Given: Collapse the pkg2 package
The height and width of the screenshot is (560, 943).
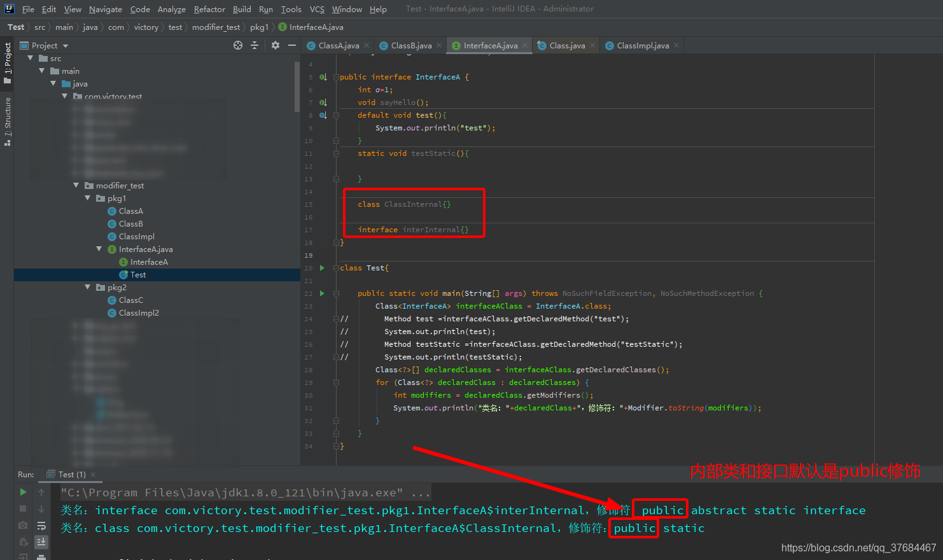Looking at the screenshot, I should pos(88,287).
